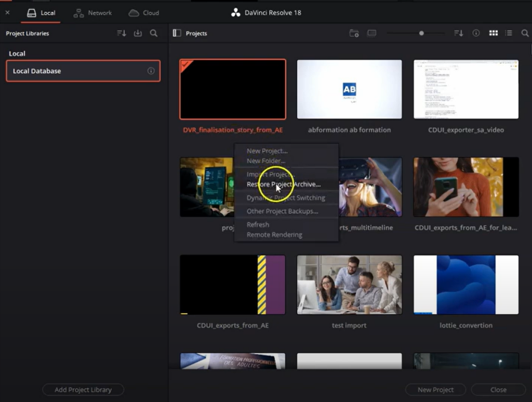Choose Restore Project Archive from context menu
532x402 pixels.
284,184
